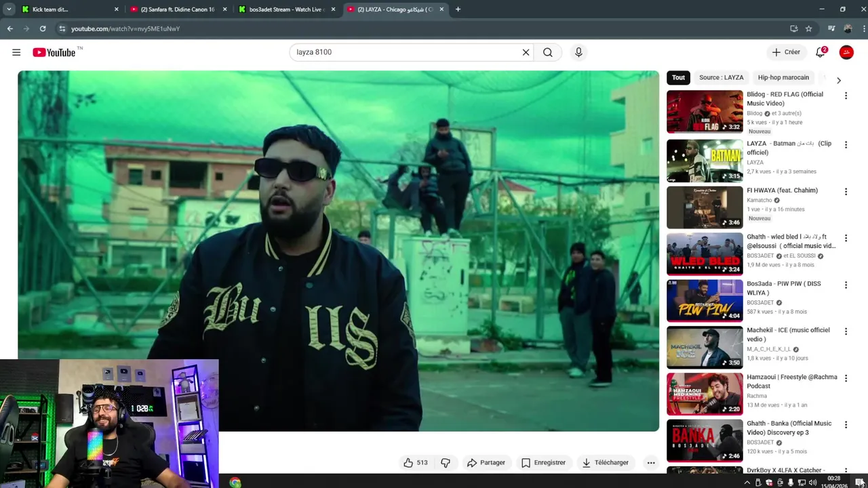The height and width of the screenshot is (488, 868).
Task: Open the Windows notification center
Action: pyautogui.click(x=860, y=483)
